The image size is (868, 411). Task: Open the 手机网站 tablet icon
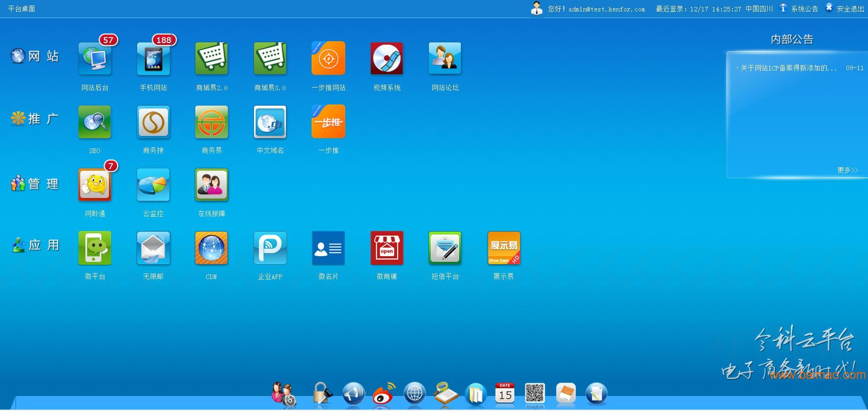click(153, 58)
